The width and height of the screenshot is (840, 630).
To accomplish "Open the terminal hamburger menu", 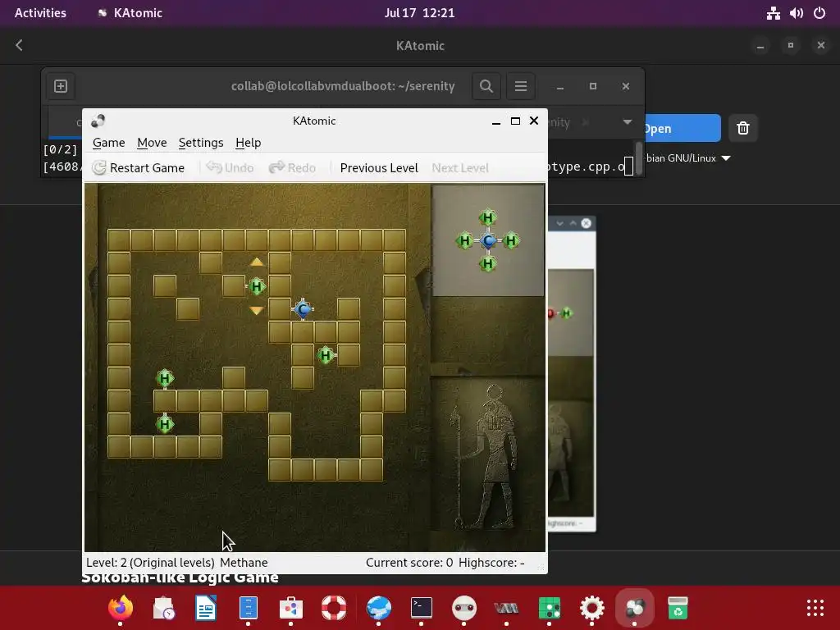I will tap(521, 85).
